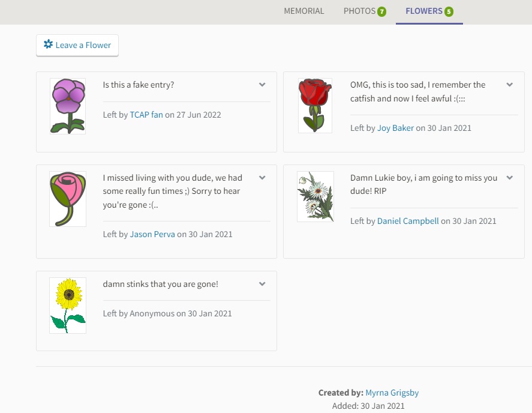Expand options for Jason Perva's flower note

[262, 178]
